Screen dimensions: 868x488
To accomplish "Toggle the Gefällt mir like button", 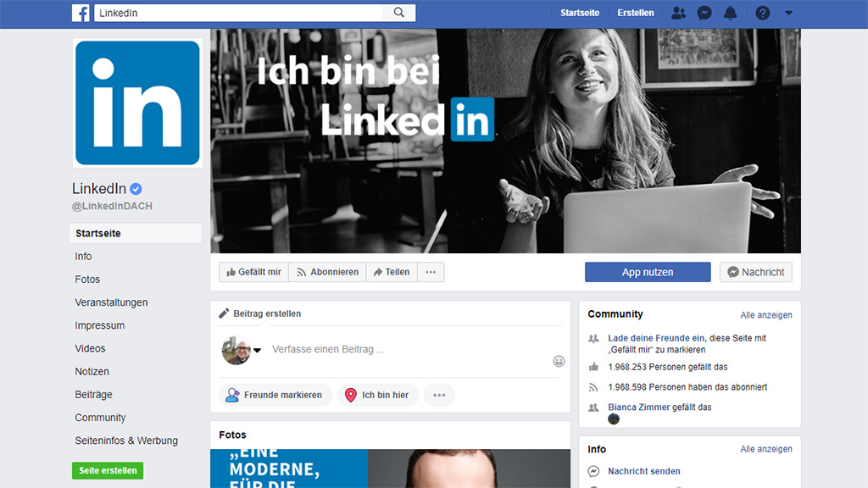I will 253,272.
